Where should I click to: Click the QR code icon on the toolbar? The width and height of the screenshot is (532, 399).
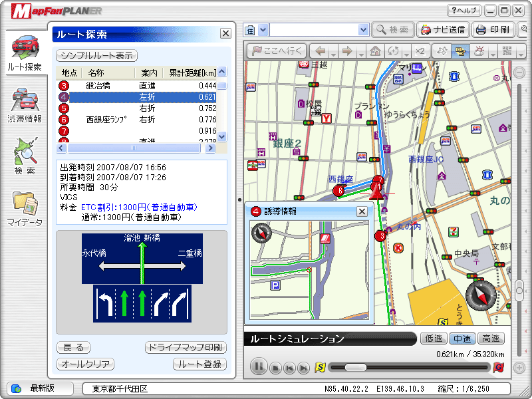tap(505, 50)
